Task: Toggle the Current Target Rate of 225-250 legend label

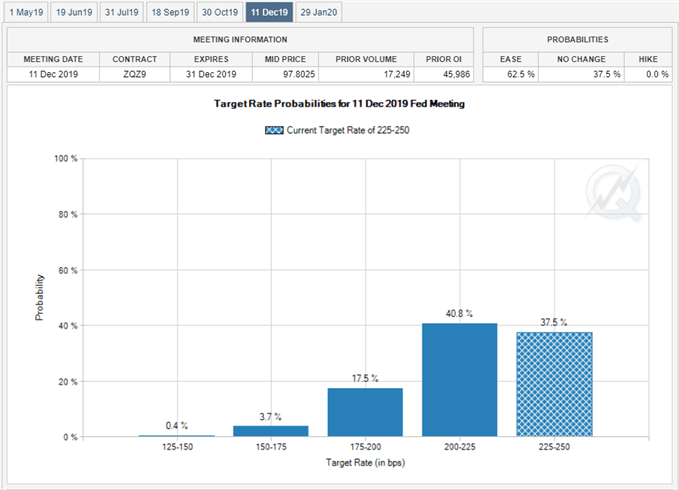Action: point(350,130)
